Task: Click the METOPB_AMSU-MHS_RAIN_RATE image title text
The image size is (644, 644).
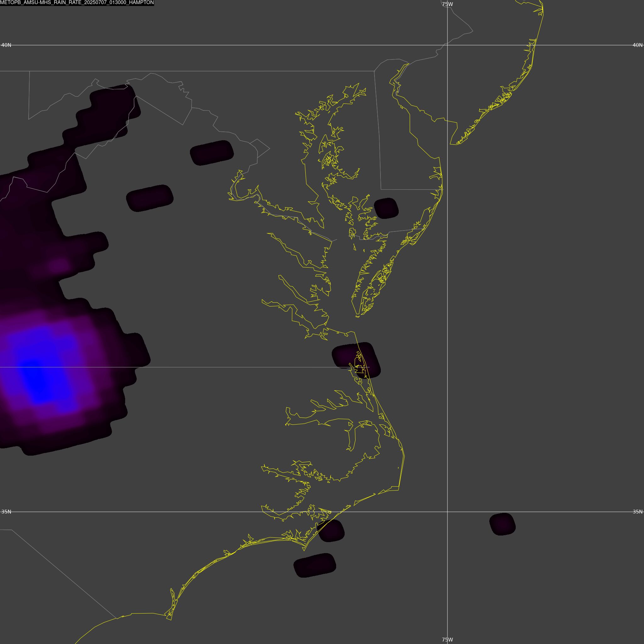Action: tap(77, 3)
